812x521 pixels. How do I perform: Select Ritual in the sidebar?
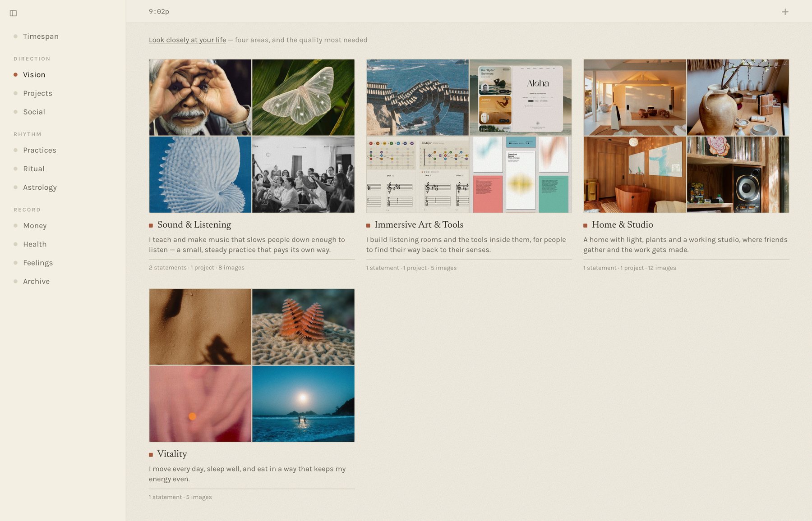coord(34,169)
